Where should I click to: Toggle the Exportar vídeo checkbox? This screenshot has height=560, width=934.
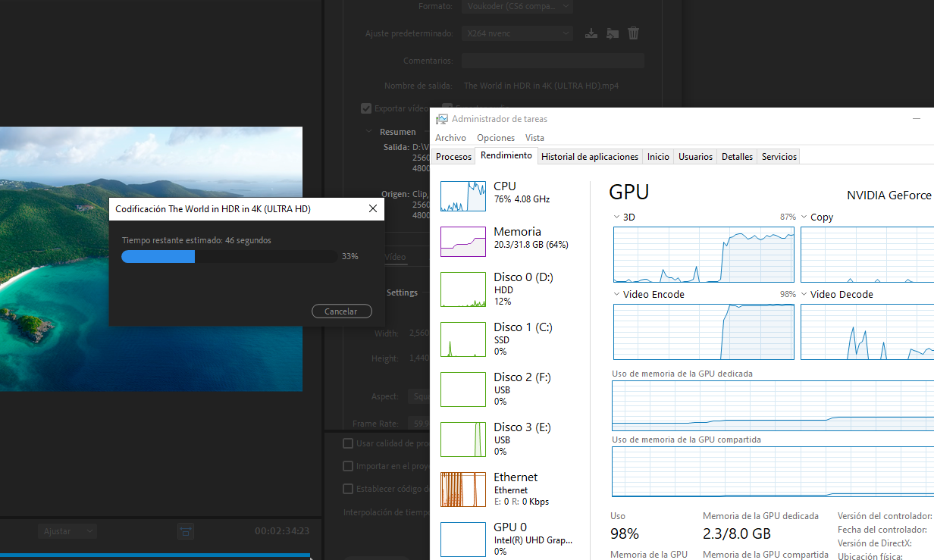point(366,108)
